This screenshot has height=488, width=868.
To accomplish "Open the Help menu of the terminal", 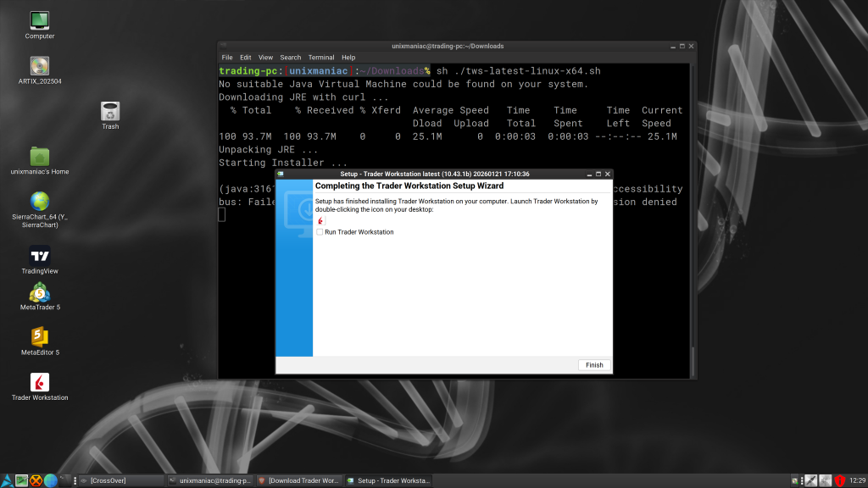I will click(348, 57).
